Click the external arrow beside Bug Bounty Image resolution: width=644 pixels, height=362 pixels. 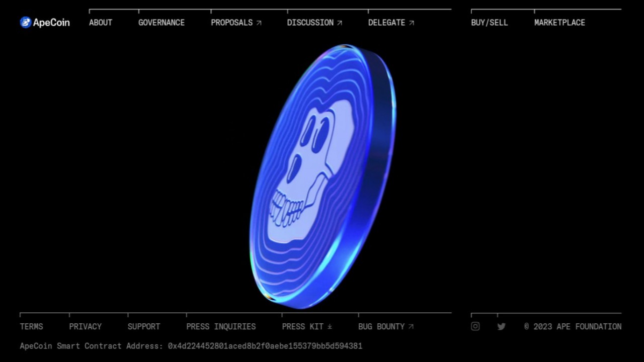coord(411,326)
